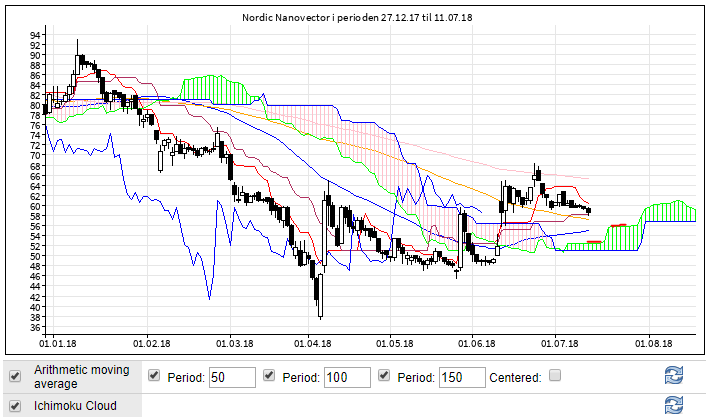Click the 60 price axis label
Viewport: 706px width, 417px height.
click(36, 206)
